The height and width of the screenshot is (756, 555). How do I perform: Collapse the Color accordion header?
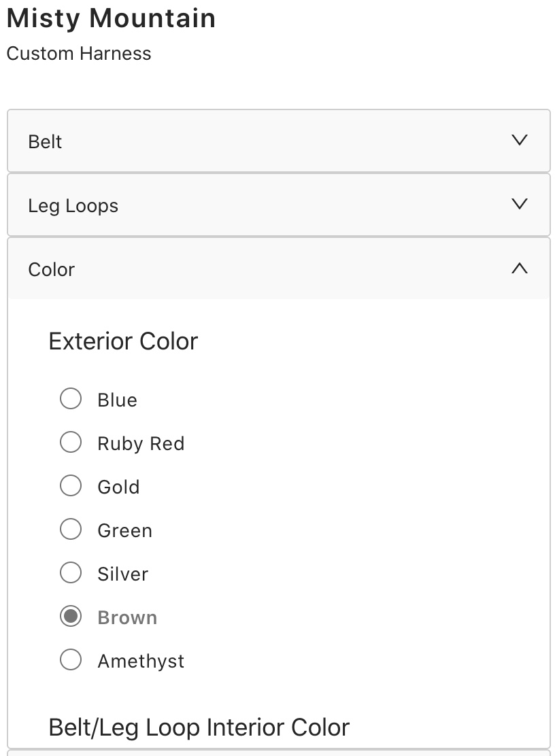(52, 269)
